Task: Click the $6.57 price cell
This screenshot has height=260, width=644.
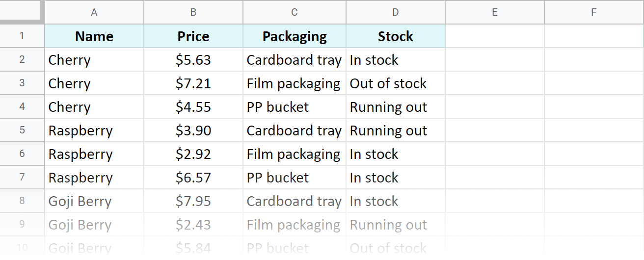Action: pos(193,178)
